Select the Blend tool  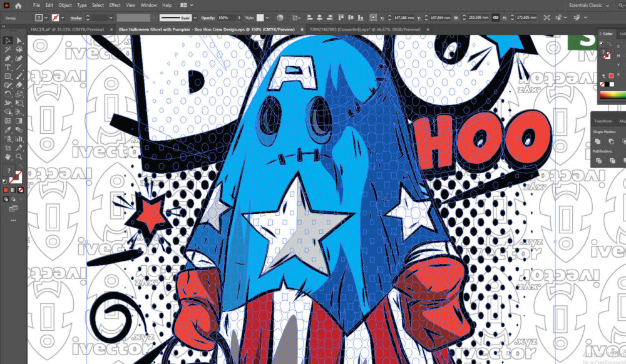[19, 130]
